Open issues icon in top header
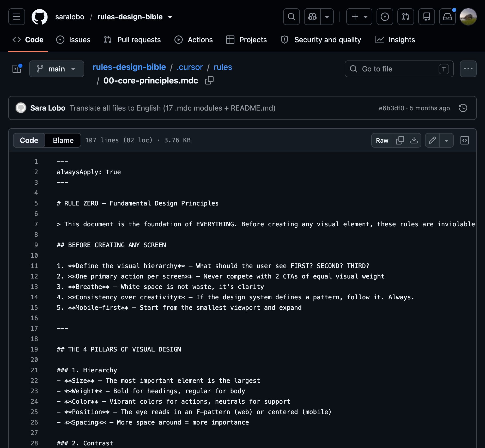The image size is (485, 448). (385, 17)
